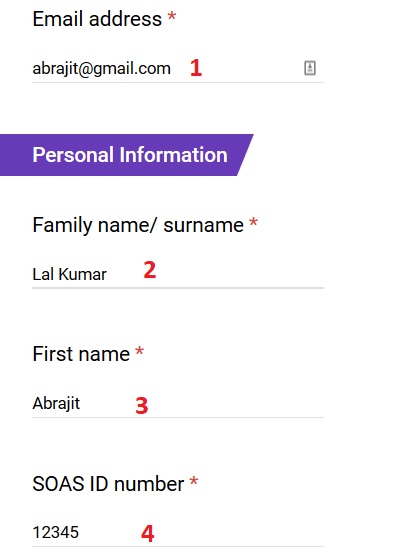Click the required asterisk beside SOAS ID number

click(x=194, y=481)
